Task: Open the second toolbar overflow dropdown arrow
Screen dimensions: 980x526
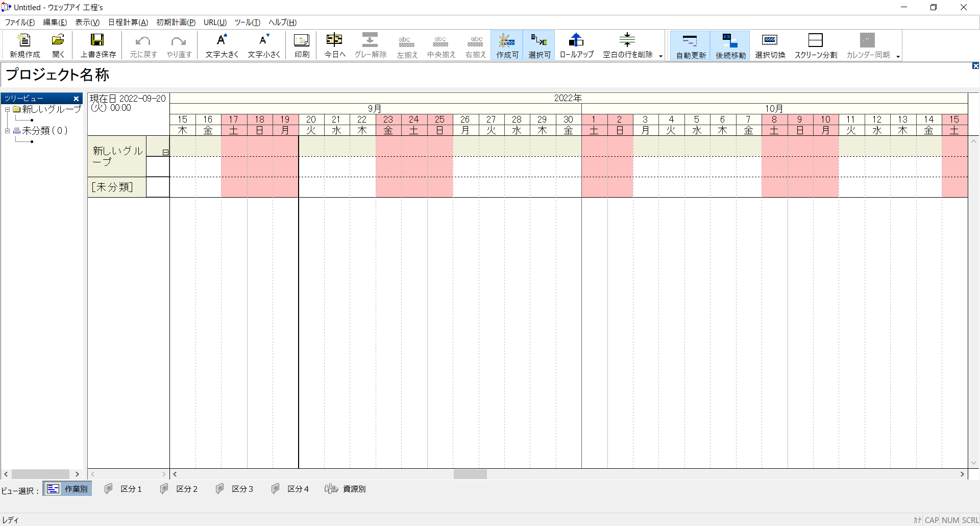Action: pyautogui.click(x=898, y=56)
